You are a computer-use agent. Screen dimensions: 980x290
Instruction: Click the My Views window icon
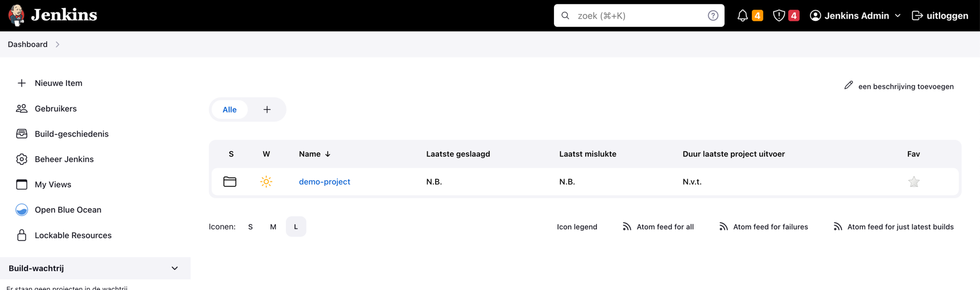(x=22, y=184)
